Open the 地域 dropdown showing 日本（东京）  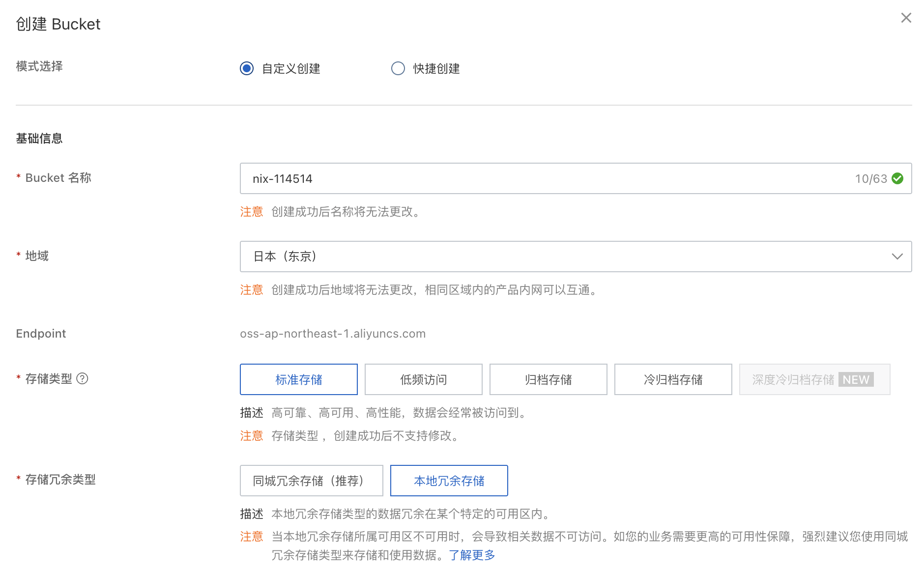point(576,257)
